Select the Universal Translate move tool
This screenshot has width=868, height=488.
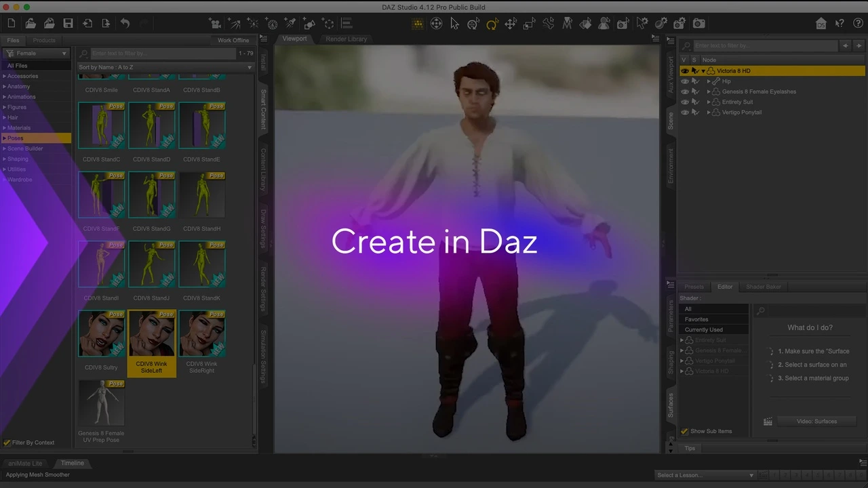click(511, 24)
